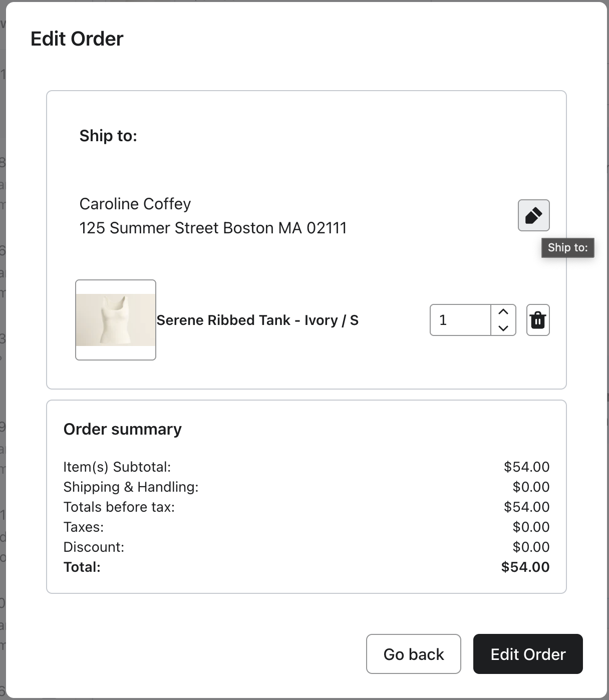Click the ivory tank product thumbnail
Image resolution: width=609 pixels, height=700 pixels.
pos(116,320)
